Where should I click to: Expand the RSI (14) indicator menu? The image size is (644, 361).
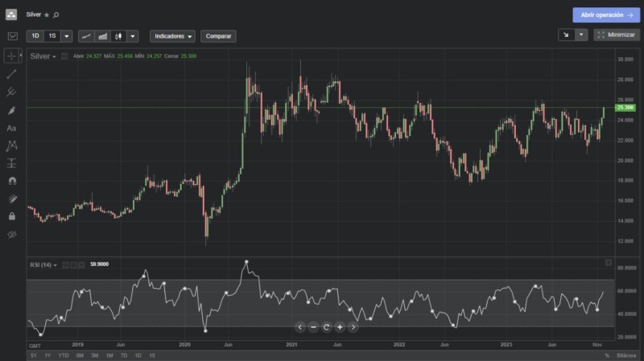(x=43, y=265)
